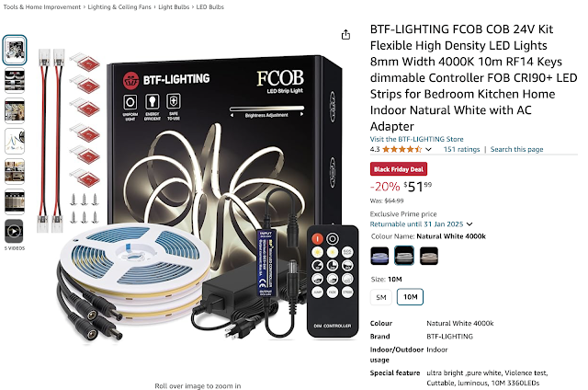The height and width of the screenshot is (390, 588).
Task: Open the 151 ratings link
Action: tap(461, 149)
